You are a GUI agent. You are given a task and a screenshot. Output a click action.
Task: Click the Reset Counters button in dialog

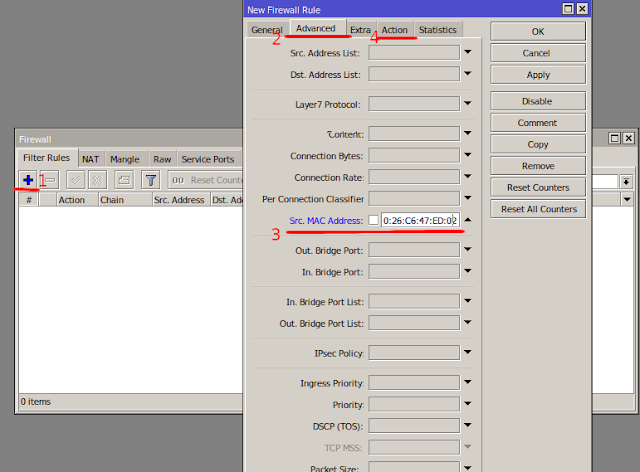click(538, 187)
